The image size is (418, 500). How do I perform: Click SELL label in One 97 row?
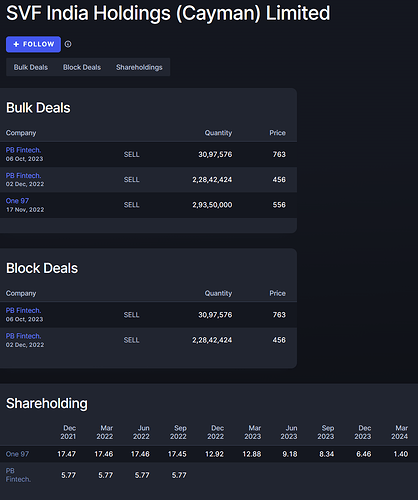tap(132, 205)
